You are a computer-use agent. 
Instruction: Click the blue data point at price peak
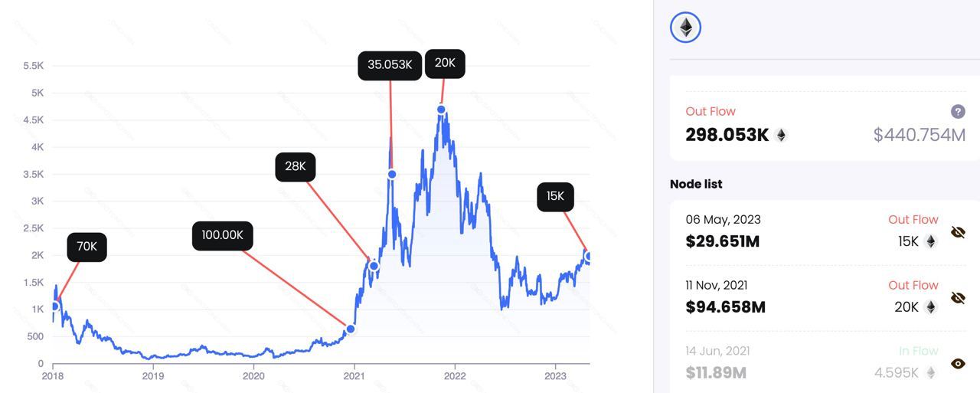pos(442,110)
